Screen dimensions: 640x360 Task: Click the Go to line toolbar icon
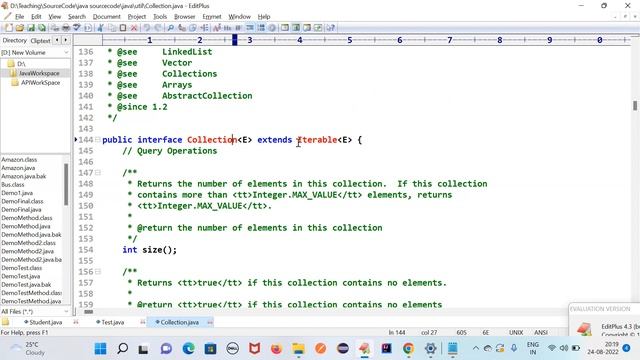204,28
